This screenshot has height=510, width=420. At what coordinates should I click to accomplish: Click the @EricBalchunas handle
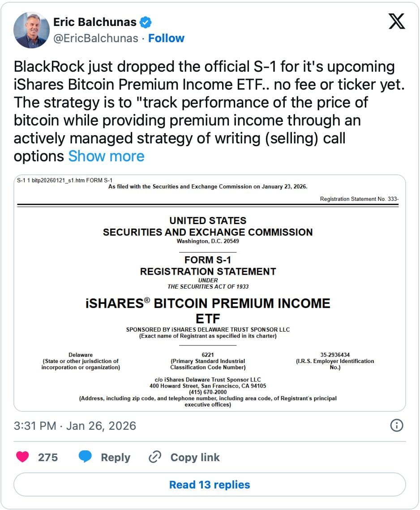click(95, 39)
